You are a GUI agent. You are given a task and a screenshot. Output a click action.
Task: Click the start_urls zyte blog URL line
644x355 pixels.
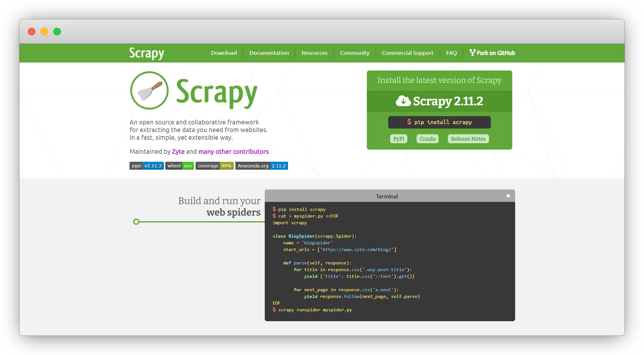tap(340, 249)
